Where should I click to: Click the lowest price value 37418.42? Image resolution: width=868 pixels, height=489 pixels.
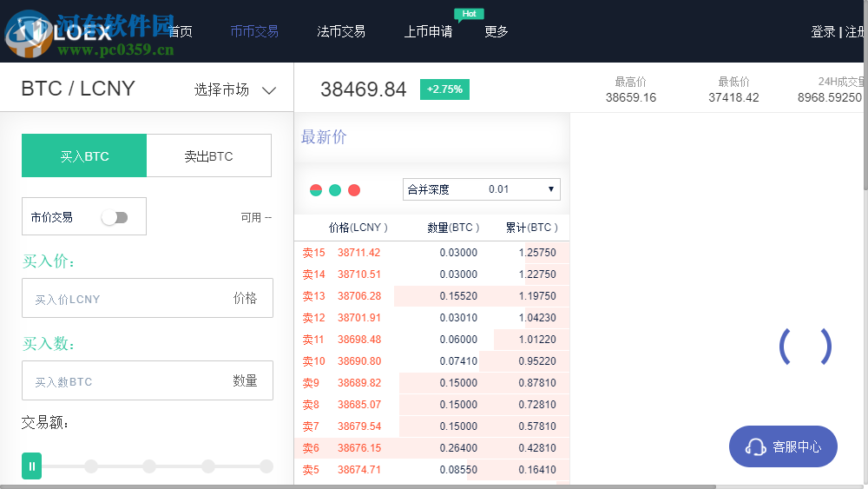pos(733,97)
